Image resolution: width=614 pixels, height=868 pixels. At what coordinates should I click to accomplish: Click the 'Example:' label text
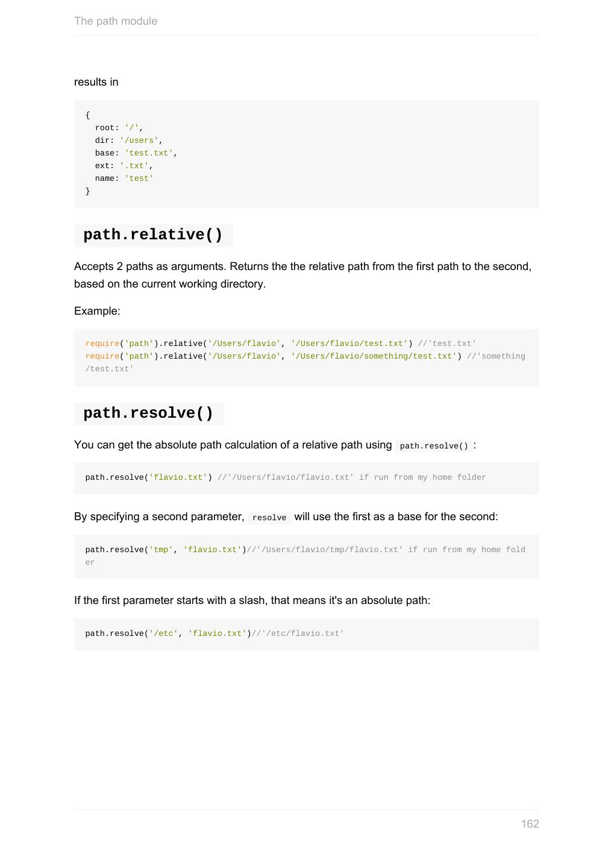97,311
